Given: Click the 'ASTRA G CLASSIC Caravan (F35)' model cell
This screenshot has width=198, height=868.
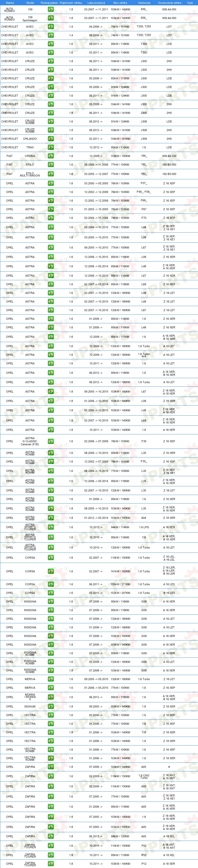Looking at the screenshot, I should coord(30,441).
